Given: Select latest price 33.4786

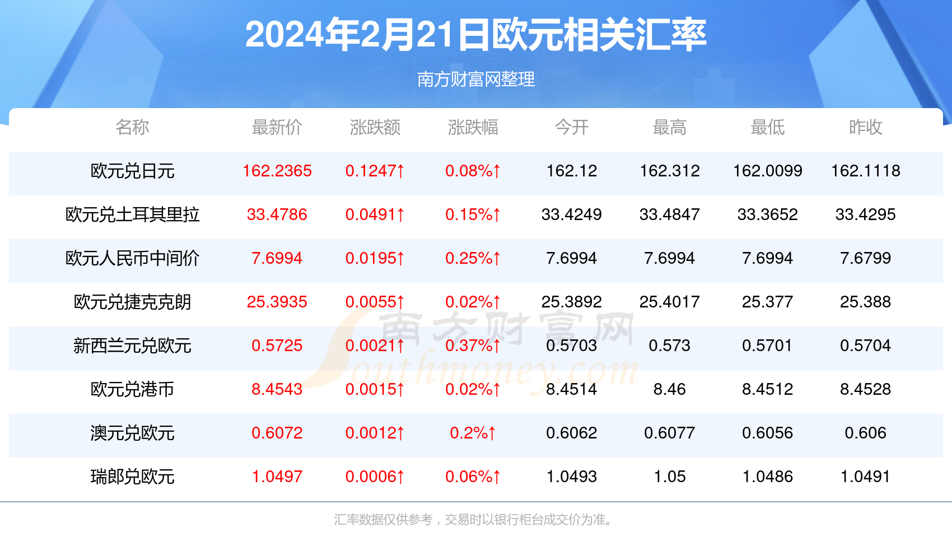Looking at the screenshot, I should 277,214.
